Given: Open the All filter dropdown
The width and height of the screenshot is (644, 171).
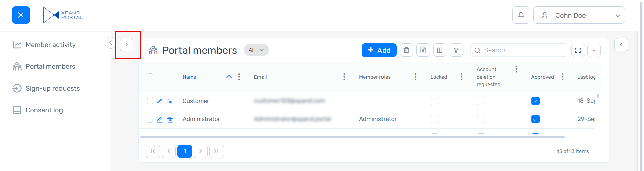Looking at the screenshot, I should click(256, 50).
